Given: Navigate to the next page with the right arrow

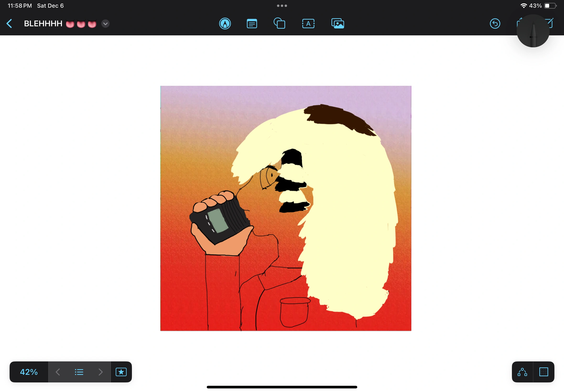Looking at the screenshot, I should click(101, 372).
